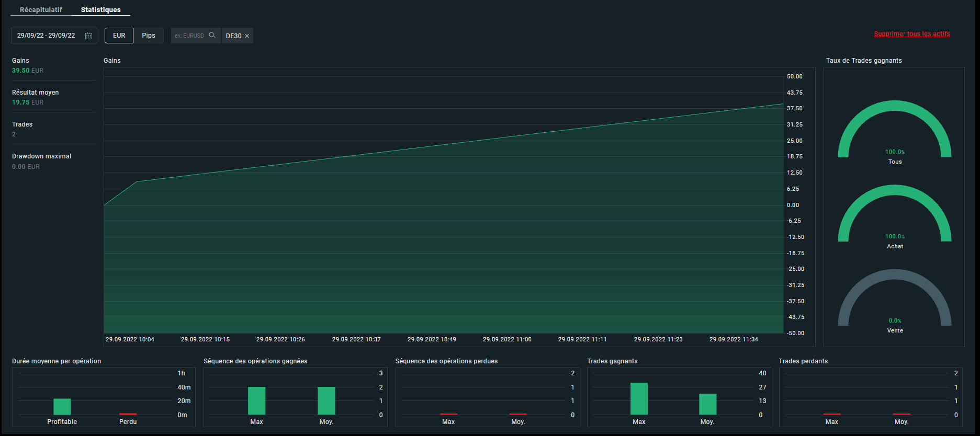980x436 pixels.
Task: Click the Supprimer tous les actifs link
Action: tap(912, 34)
